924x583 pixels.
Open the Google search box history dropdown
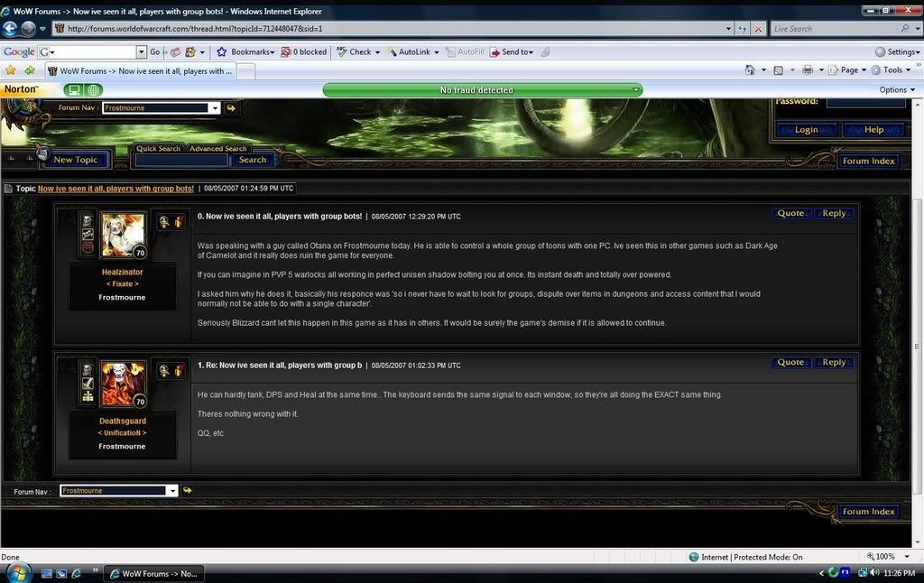141,51
